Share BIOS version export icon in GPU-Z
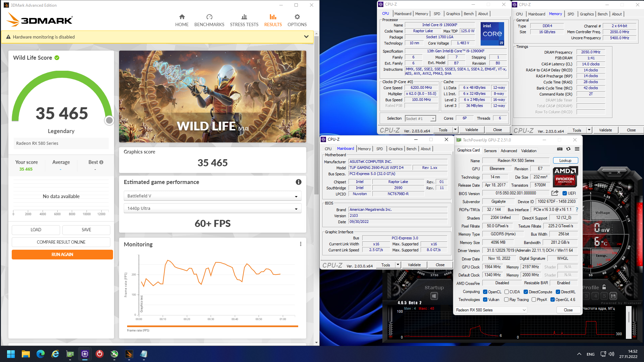The width and height of the screenshot is (644, 362). [555, 193]
